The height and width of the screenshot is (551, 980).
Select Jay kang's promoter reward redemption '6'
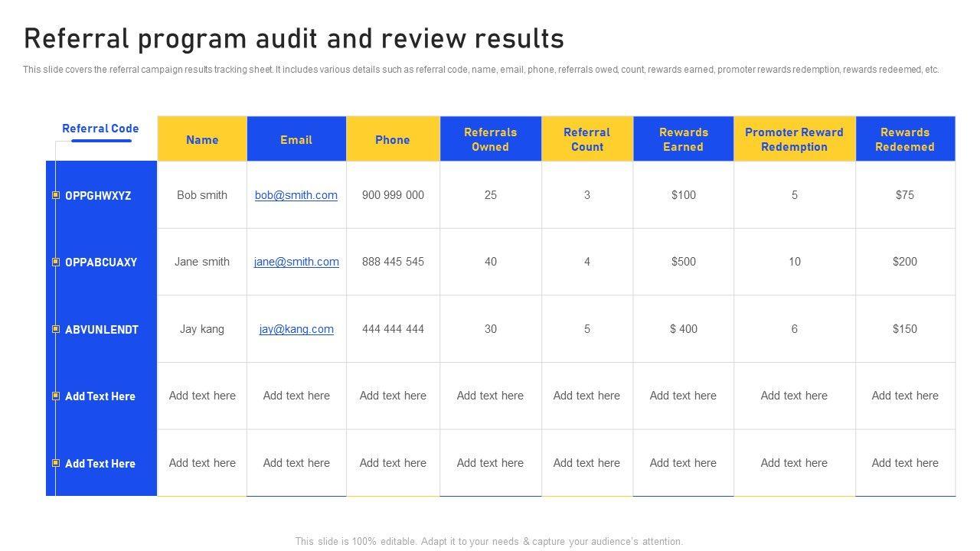795,329
